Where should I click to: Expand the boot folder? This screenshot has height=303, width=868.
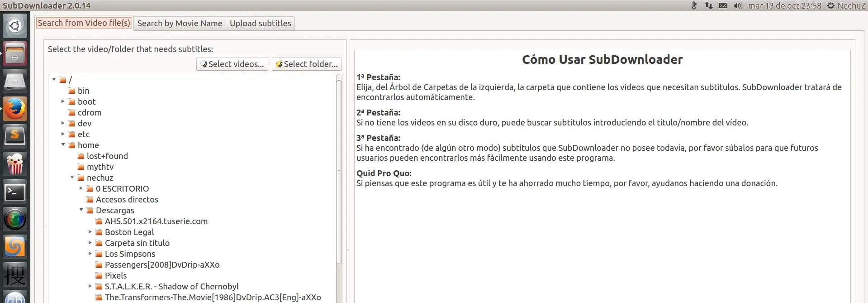pyautogui.click(x=63, y=101)
